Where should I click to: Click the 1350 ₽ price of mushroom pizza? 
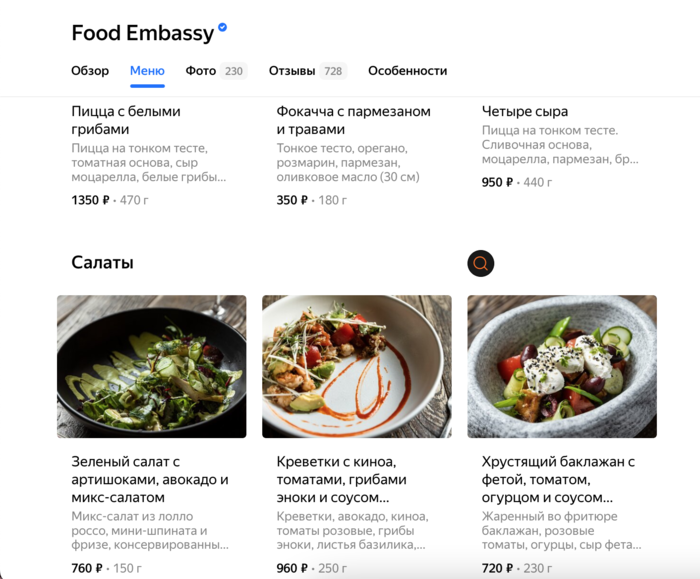coord(90,200)
